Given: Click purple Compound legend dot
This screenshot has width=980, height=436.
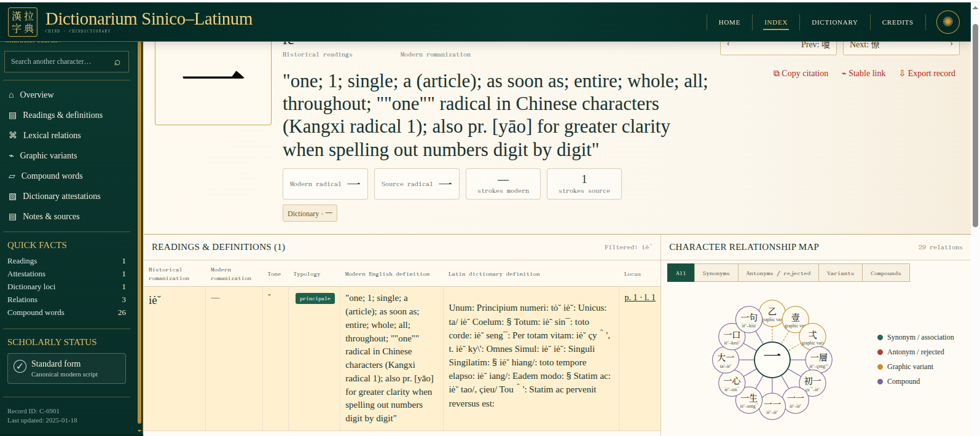Looking at the screenshot, I should click(x=880, y=381).
